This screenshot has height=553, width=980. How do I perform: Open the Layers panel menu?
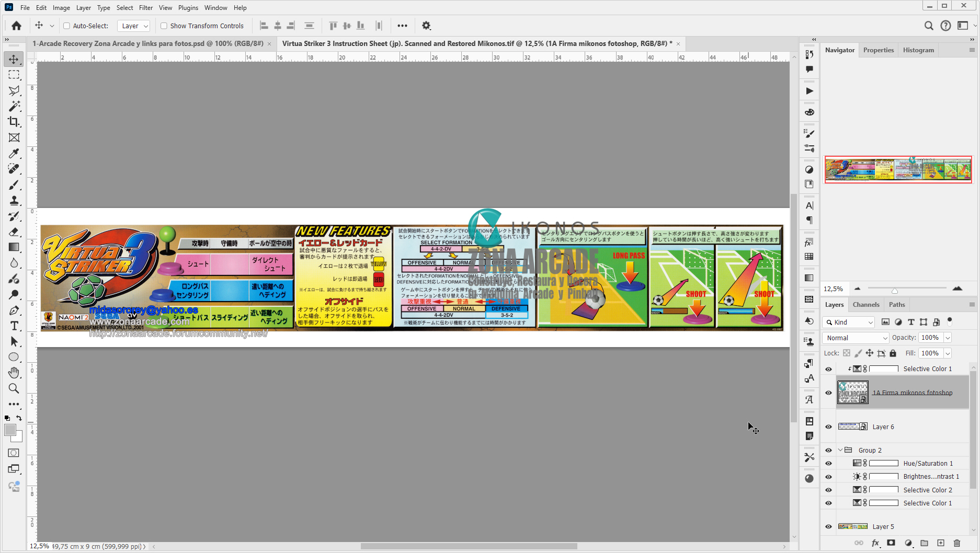click(x=972, y=305)
